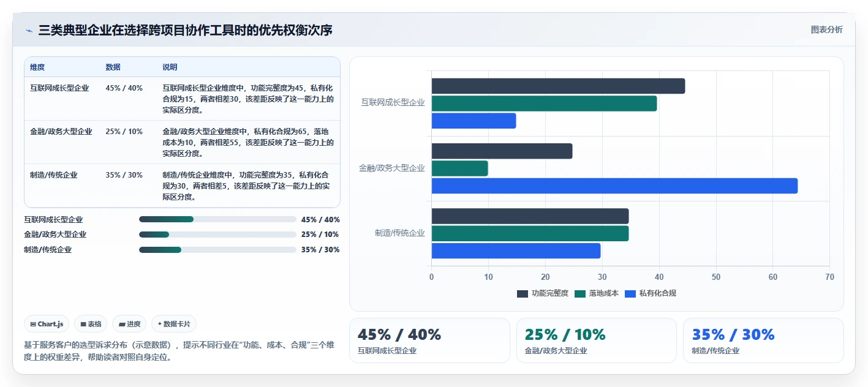Select the 互联网成长型企业 table row name

point(59,88)
